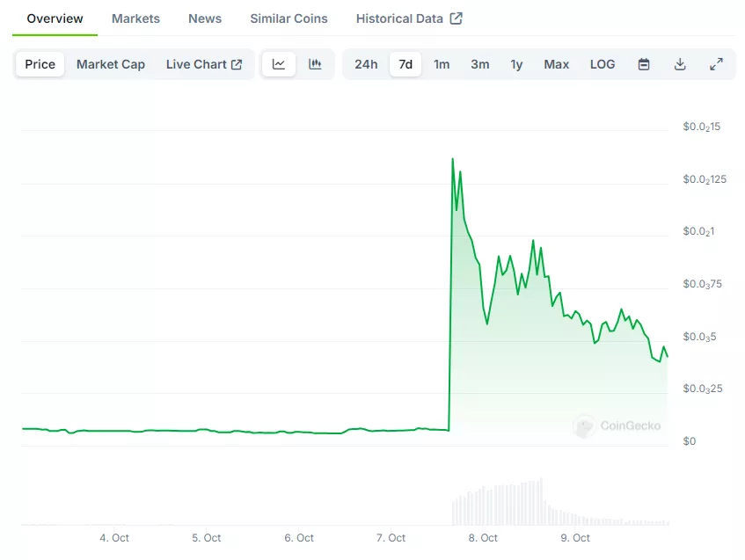Screen dimensions: 745x560
Task: Switch to candlestick chart icon
Action: (x=315, y=63)
